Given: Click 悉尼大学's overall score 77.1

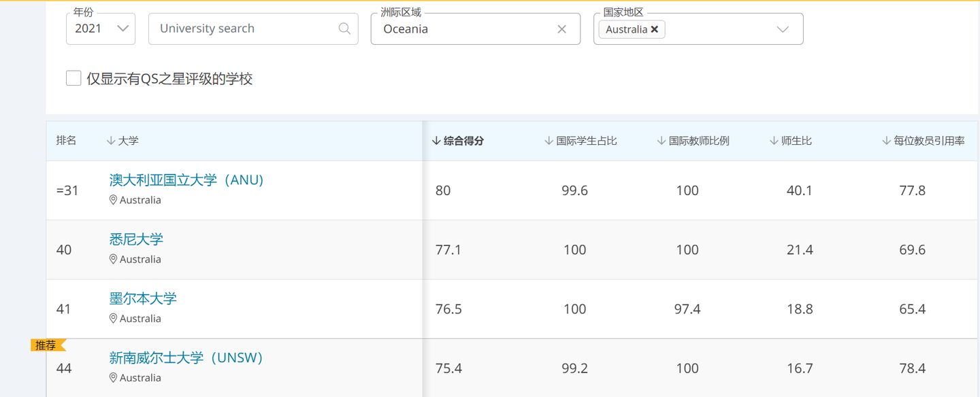Looking at the screenshot, I should pos(448,250).
